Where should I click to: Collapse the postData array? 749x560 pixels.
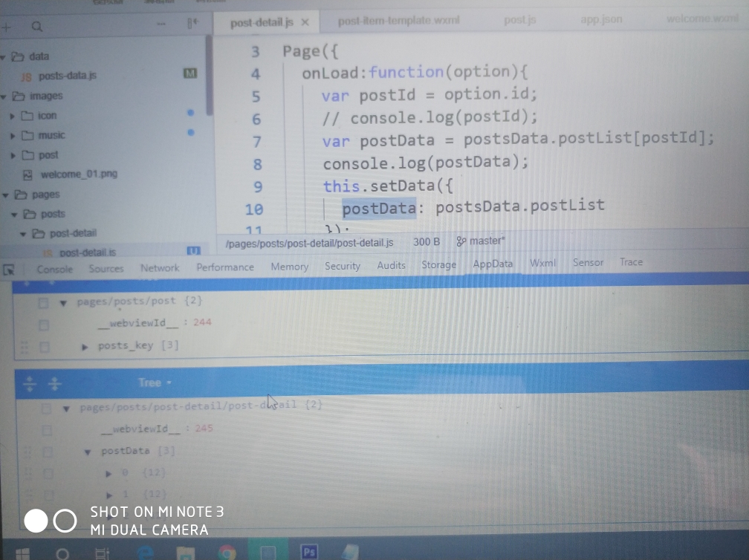(88, 452)
